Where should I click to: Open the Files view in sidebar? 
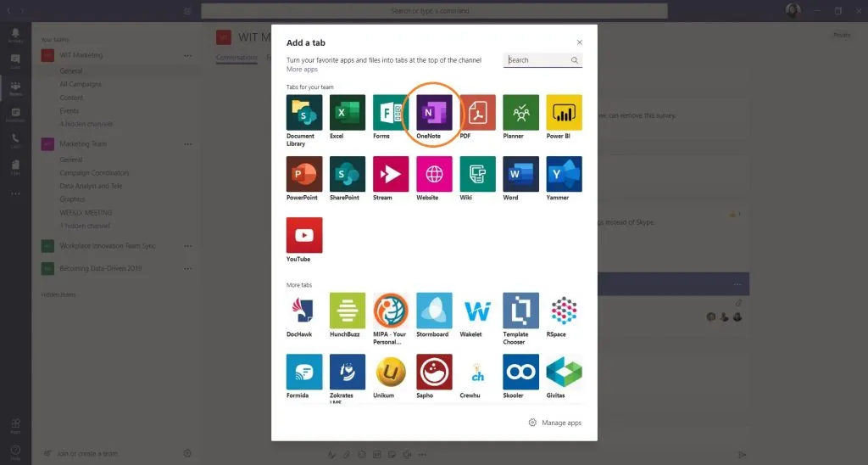[x=15, y=167]
